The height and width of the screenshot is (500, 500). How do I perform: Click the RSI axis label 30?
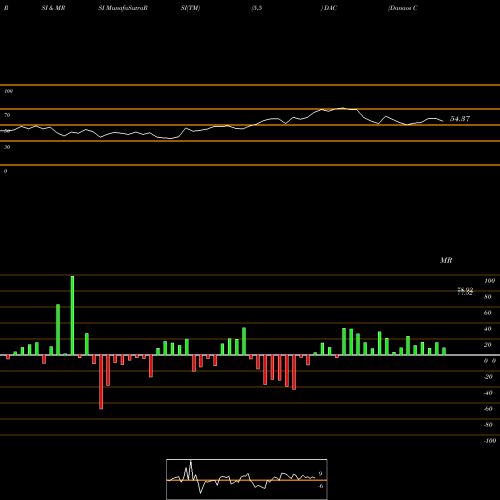[x=7, y=147]
